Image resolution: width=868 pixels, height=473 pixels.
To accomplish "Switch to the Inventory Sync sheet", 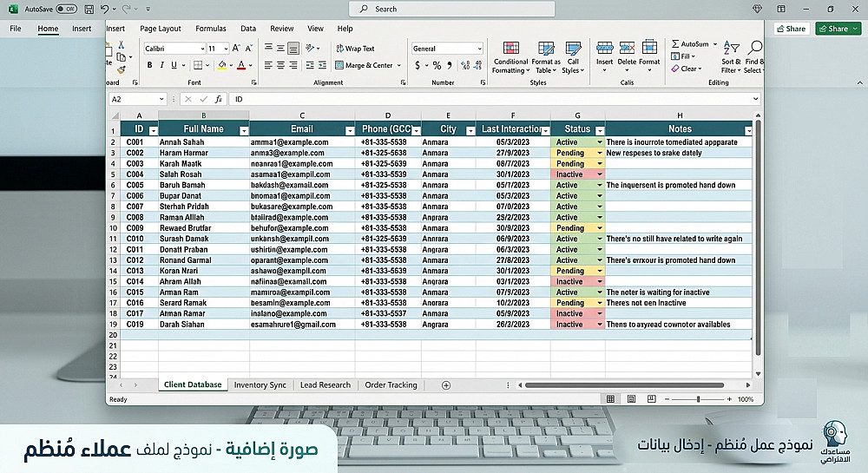I will point(260,385).
